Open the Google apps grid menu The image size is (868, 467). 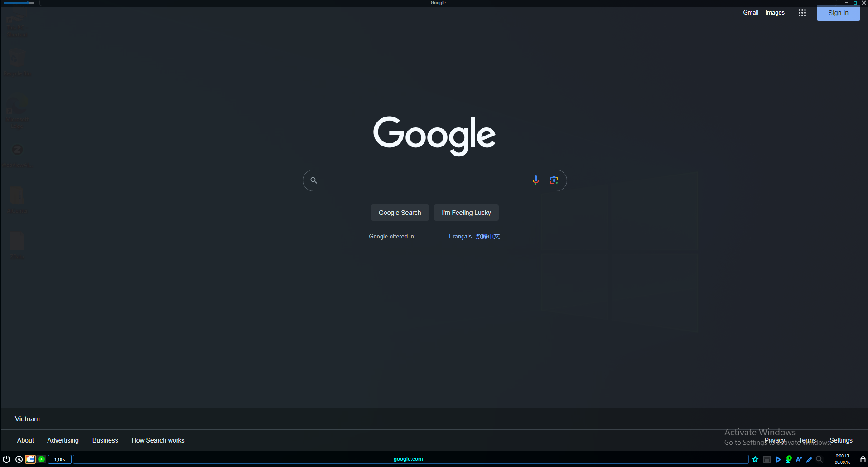click(802, 13)
